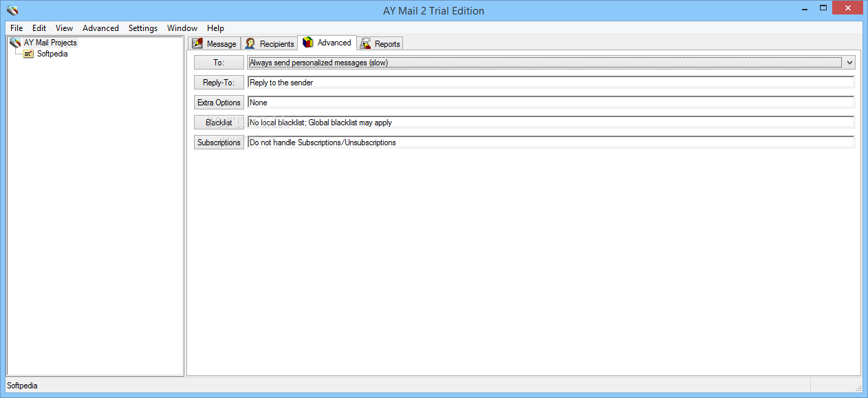
Task: Open the File menu
Action: (17, 28)
